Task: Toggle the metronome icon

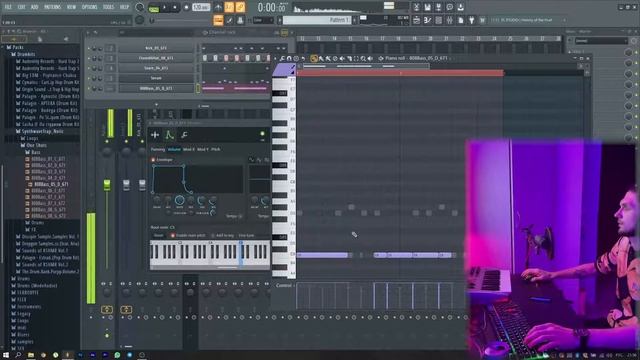Action: [x=218, y=7]
